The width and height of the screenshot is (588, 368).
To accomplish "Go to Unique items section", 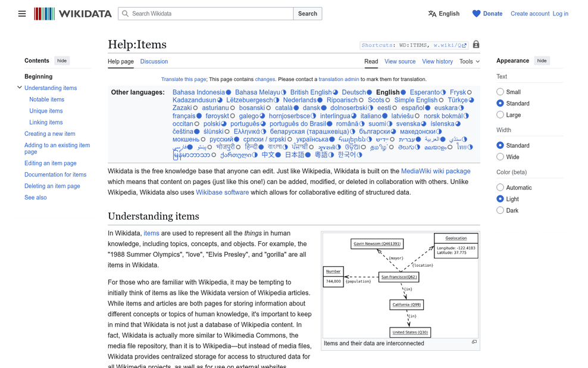I will tap(46, 111).
